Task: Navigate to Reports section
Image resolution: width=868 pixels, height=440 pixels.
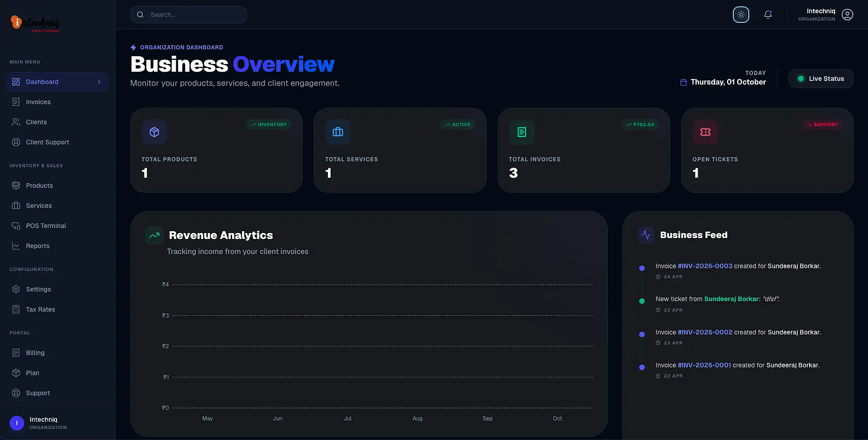Action: pyautogui.click(x=57, y=246)
